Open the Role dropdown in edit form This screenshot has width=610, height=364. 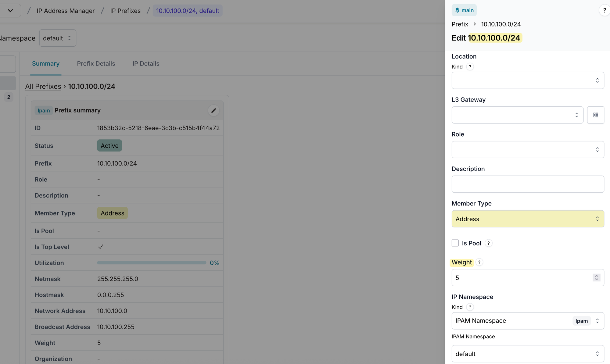click(x=528, y=150)
